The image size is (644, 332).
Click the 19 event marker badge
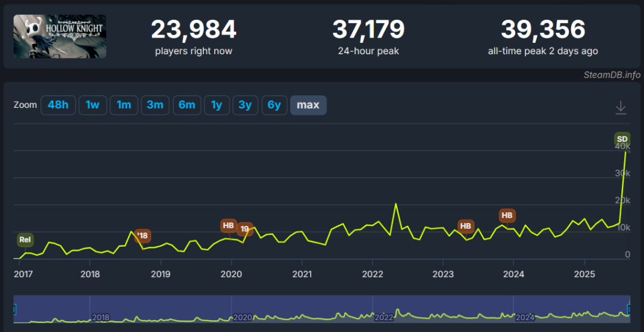[245, 229]
